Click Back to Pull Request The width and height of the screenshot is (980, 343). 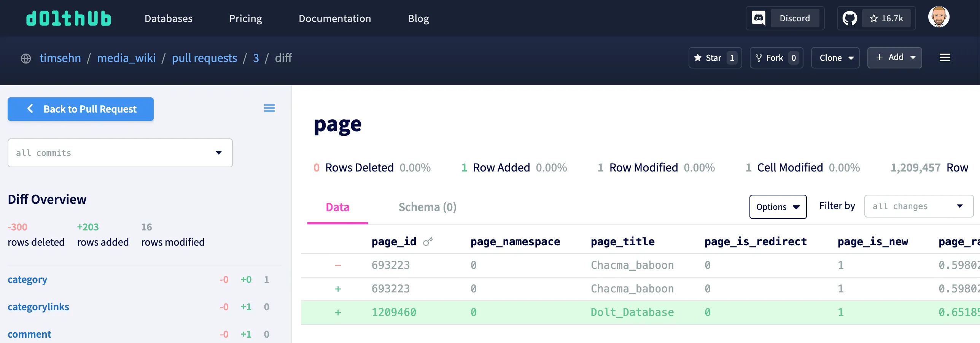(x=80, y=109)
